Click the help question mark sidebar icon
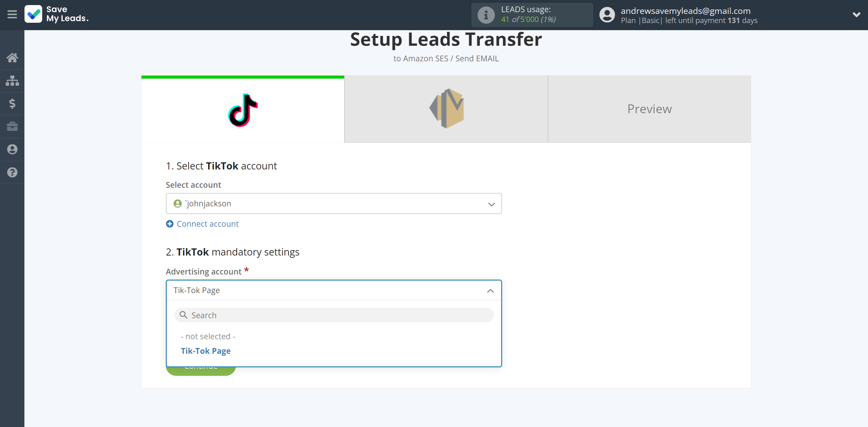868x427 pixels. click(12, 172)
